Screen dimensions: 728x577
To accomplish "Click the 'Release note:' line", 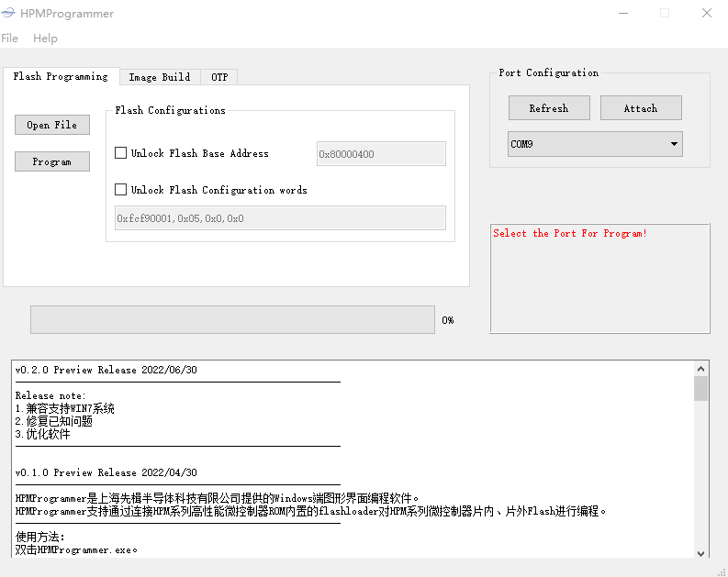I will 50,395.
